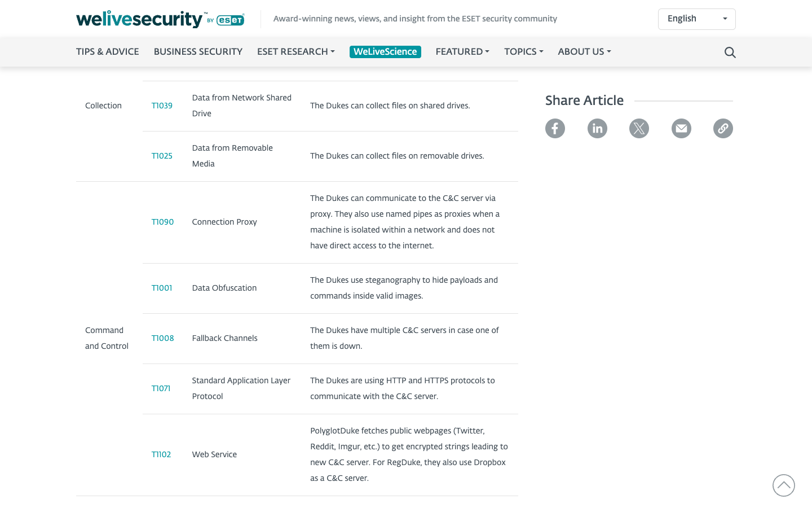
Task: Open the ABOUT US menu
Action: (x=584, y=51)
